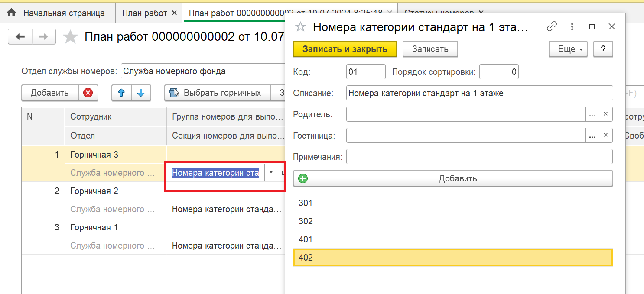This screenshot has width=644, height=294.
Task: Open dropdown arrow of Номера категории cell
Action: (x=271, y=172)
